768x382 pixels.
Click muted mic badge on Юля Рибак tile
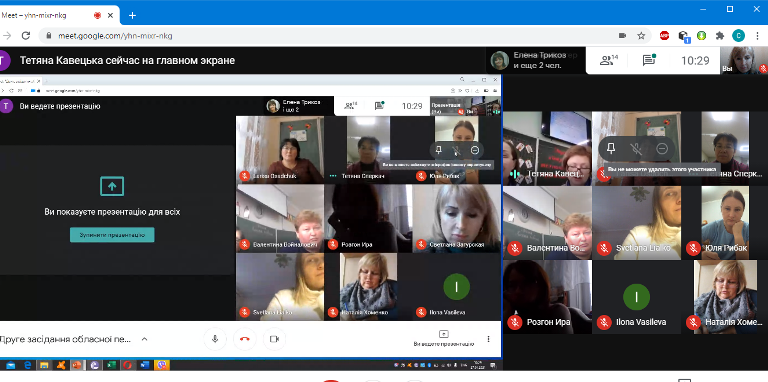tap(693, 248)
